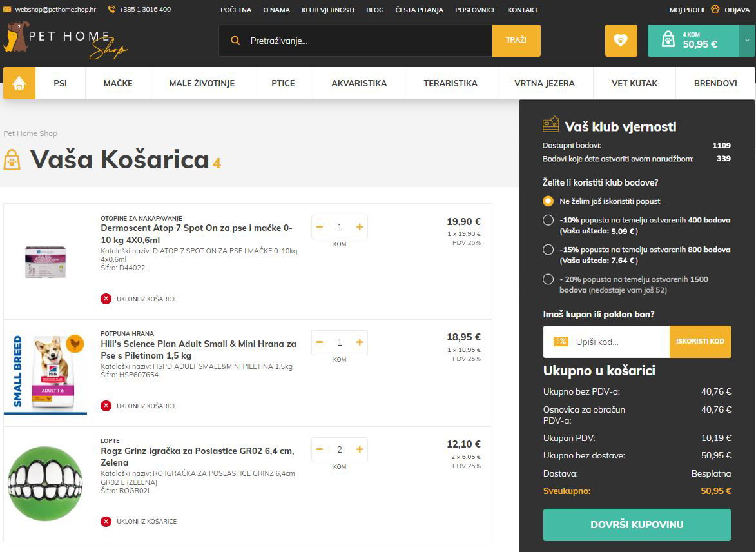Click the loyalty club card icon

coord(551,124)
